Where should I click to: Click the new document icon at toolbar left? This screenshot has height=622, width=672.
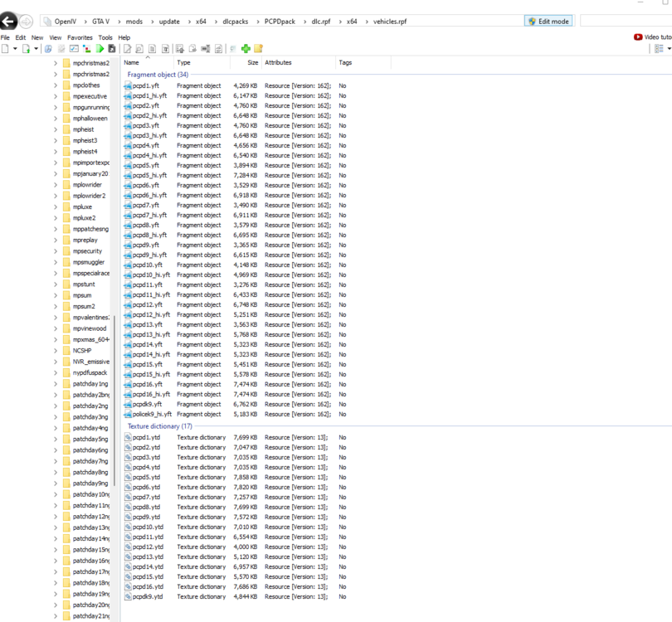[x=7, y=48]
